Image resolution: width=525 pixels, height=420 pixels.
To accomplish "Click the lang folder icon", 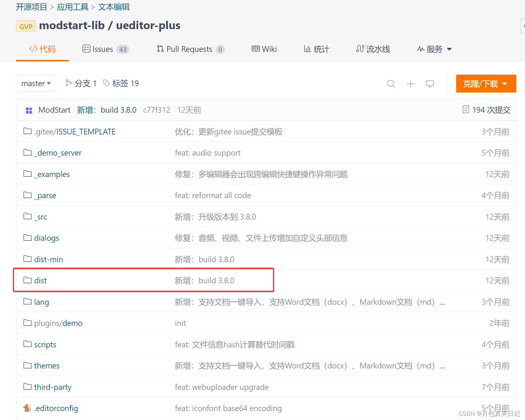I will pos(28,301).
